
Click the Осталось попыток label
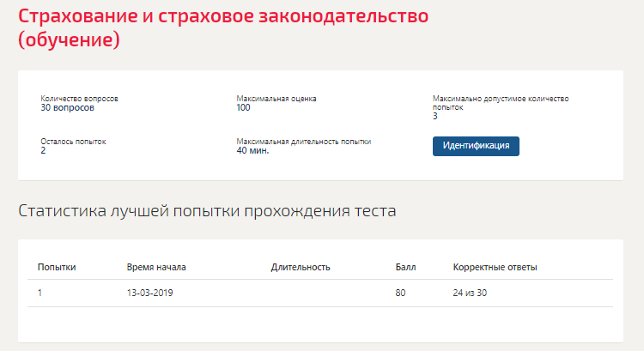(x=73, y=142)
